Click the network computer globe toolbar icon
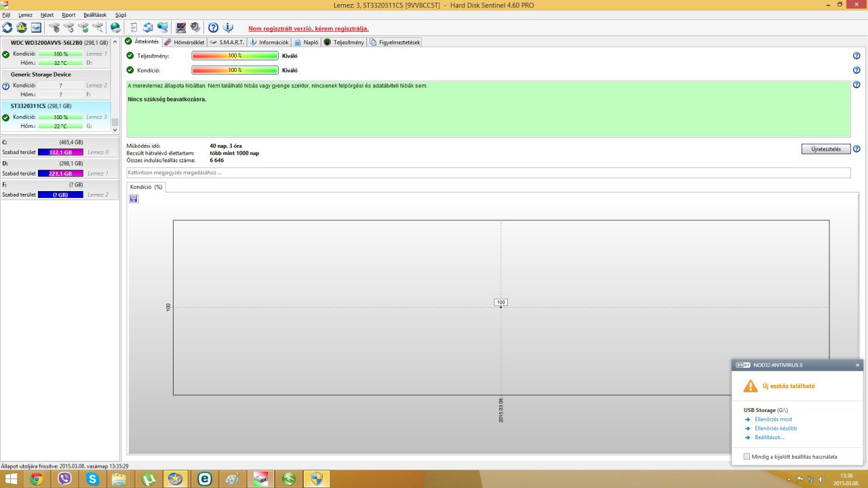 163,28
